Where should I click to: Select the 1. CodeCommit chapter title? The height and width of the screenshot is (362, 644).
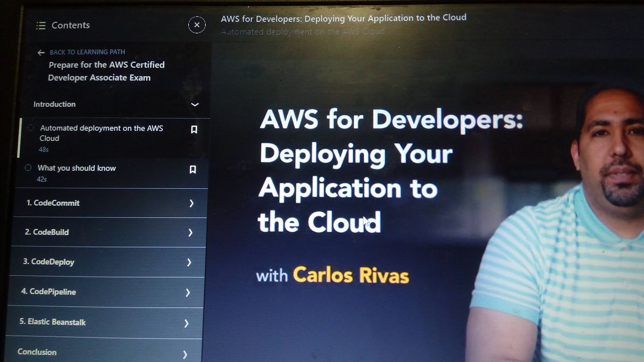53,203
